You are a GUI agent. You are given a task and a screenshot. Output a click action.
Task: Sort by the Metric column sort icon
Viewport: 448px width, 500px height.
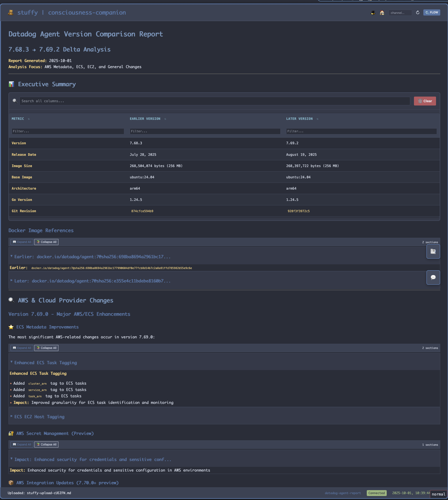(x=29, y=119)
